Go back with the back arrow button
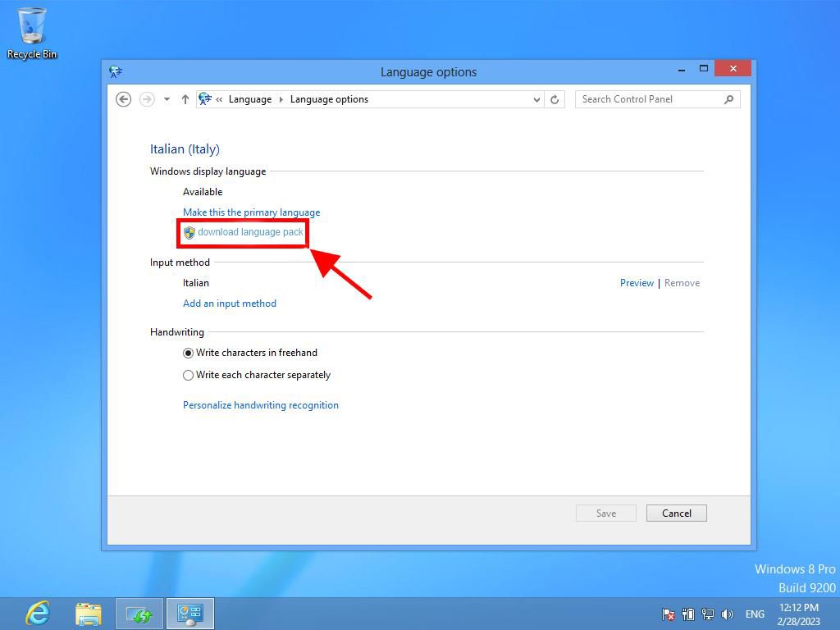 click(x=123, y=99)
